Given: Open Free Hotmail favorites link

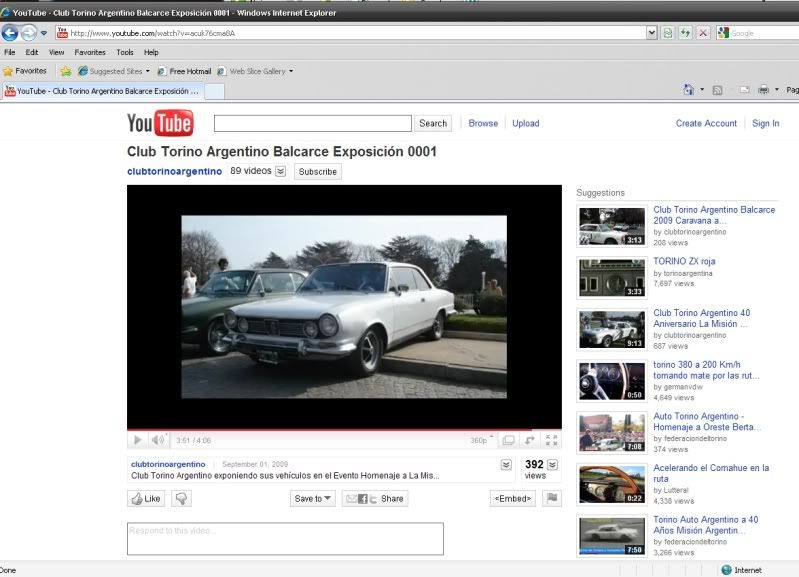Looking at the screenshot, I should coord(184,71).
